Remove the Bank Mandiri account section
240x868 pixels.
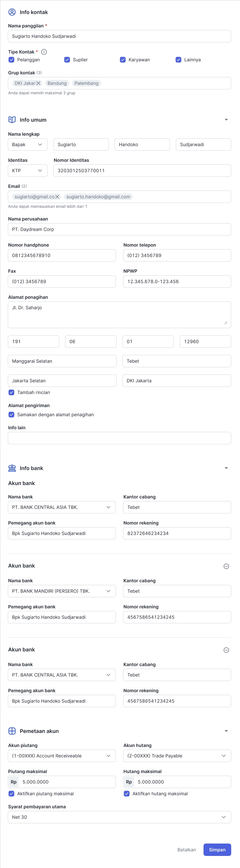226,566
